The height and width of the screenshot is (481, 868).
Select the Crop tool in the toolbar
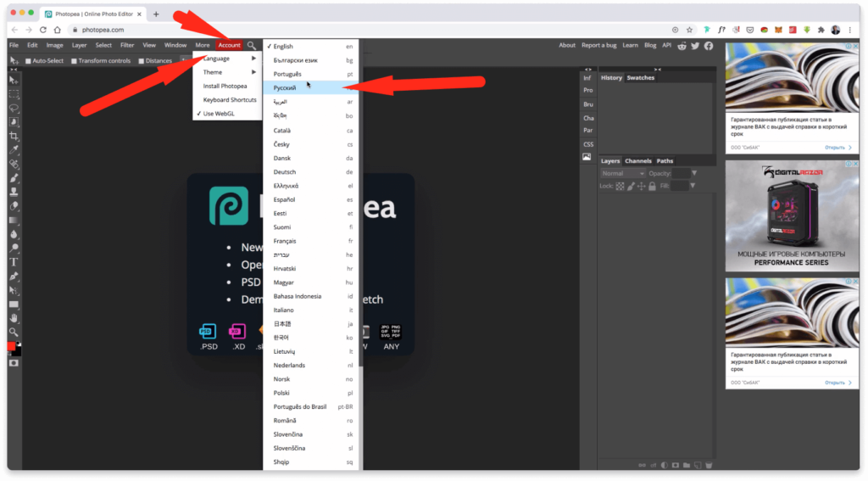tap(14, 136)
